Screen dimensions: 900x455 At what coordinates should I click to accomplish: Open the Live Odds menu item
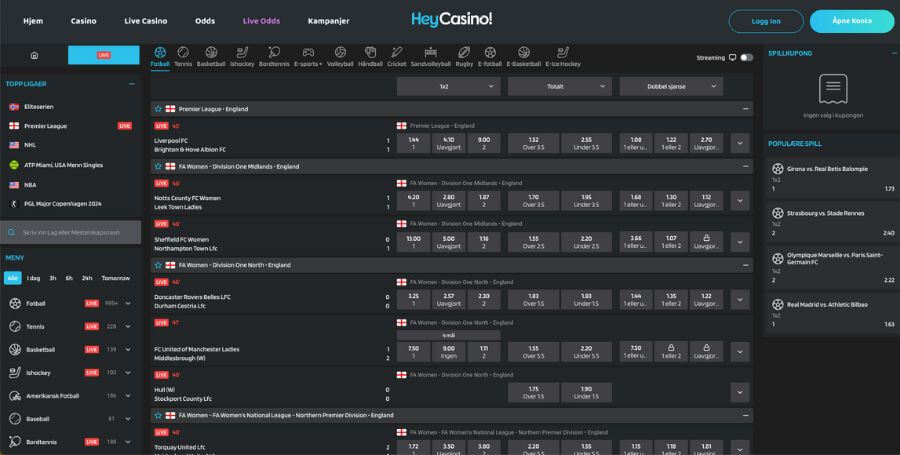pos(261,21)
